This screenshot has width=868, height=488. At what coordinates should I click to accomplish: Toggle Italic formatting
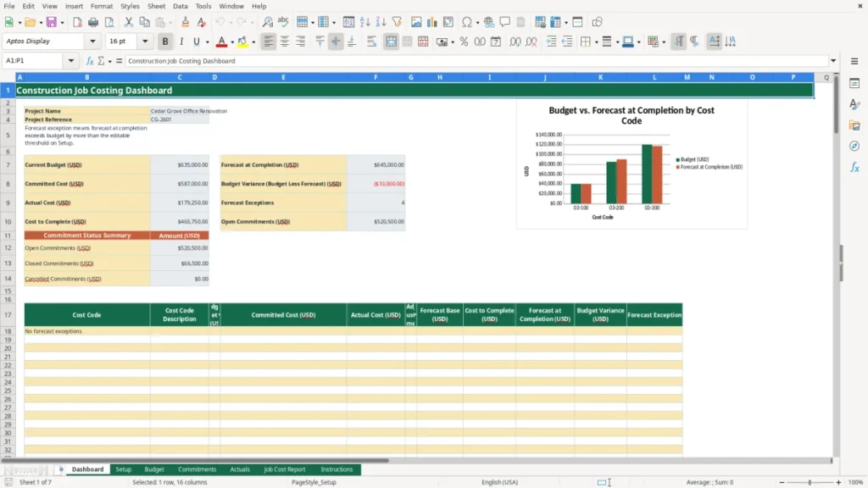(181, 42)
